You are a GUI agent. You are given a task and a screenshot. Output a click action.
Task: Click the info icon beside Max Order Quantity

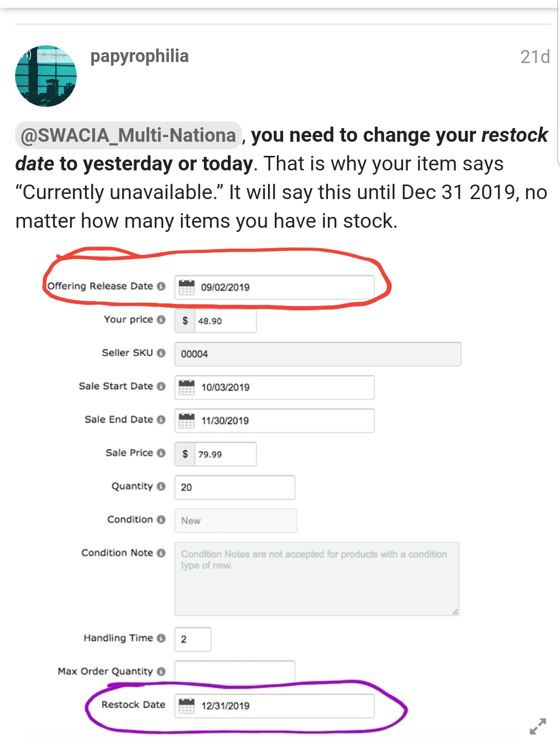tap(161, 672)
